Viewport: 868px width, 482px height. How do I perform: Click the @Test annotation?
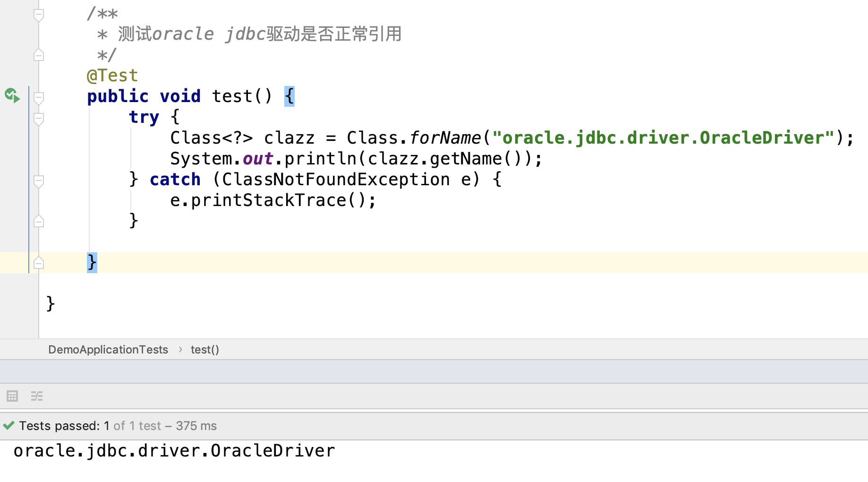point(112,76)
